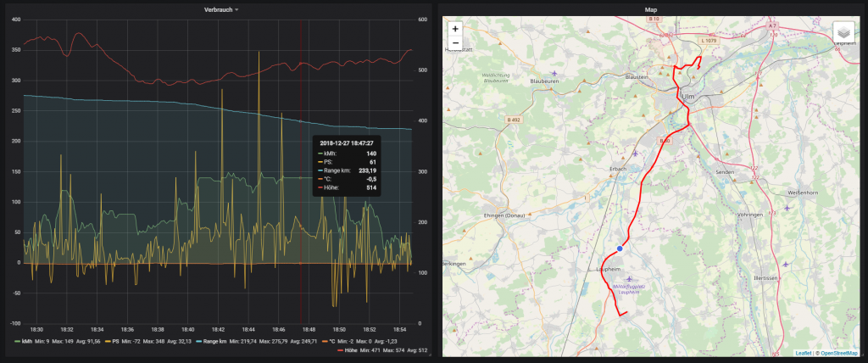
Task: Click the Laupheim airfield airplane icon
Action: 628,278
